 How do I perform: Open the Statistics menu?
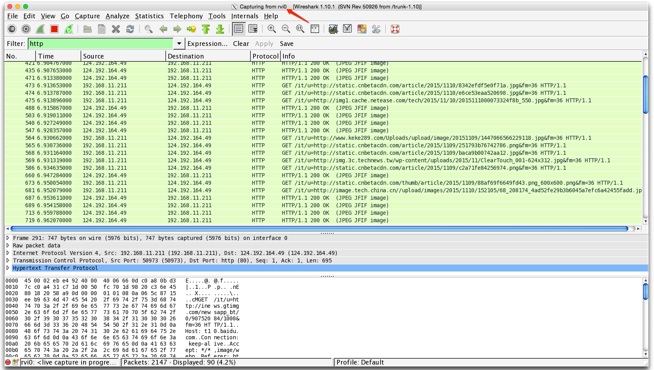(149, 16)
